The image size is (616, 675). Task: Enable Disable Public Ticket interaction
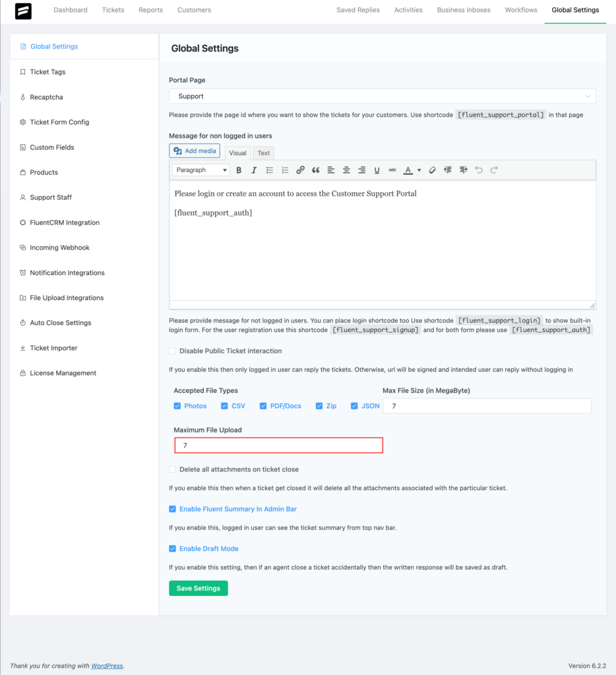tap(173, 351)
